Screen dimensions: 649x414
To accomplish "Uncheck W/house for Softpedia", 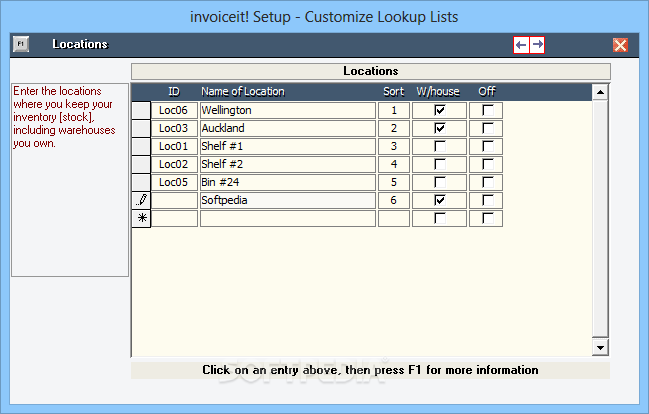I will tap(440, 200).
